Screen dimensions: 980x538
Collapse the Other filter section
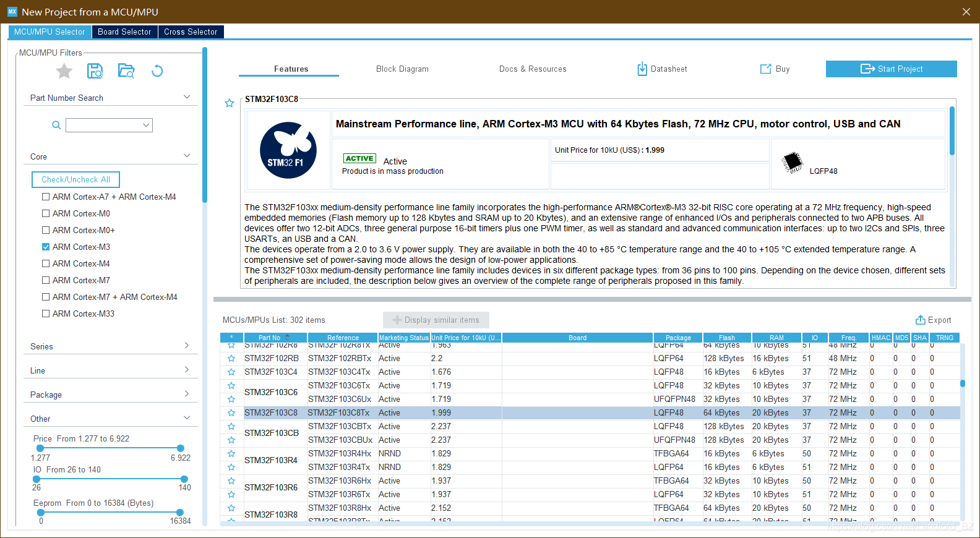[x=187, y=418]
